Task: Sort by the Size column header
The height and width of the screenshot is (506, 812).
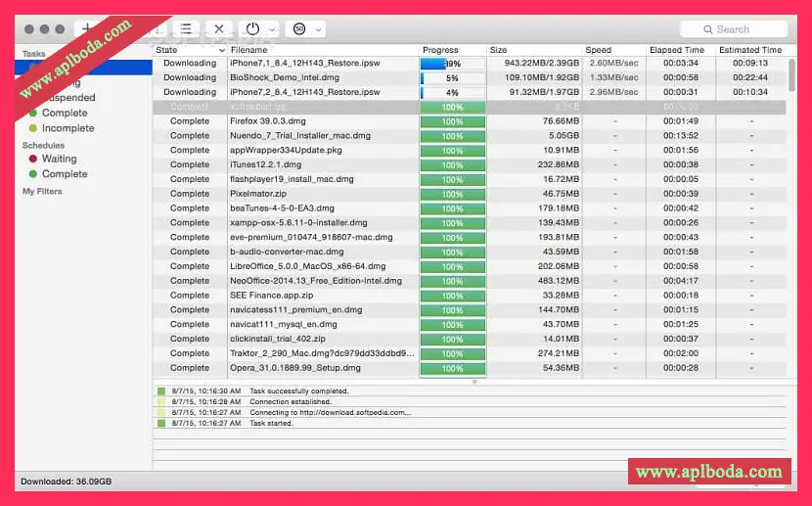Action: 534,50
